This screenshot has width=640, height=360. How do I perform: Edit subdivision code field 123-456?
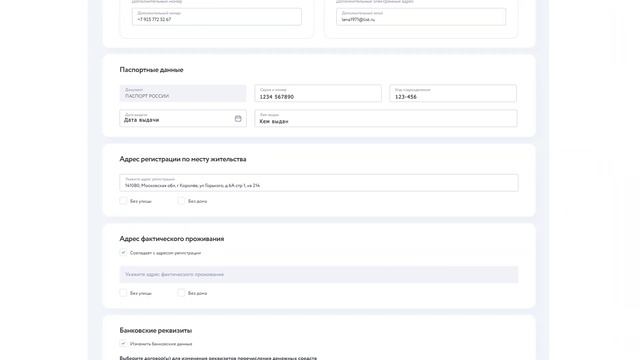[x=453, y=93]
